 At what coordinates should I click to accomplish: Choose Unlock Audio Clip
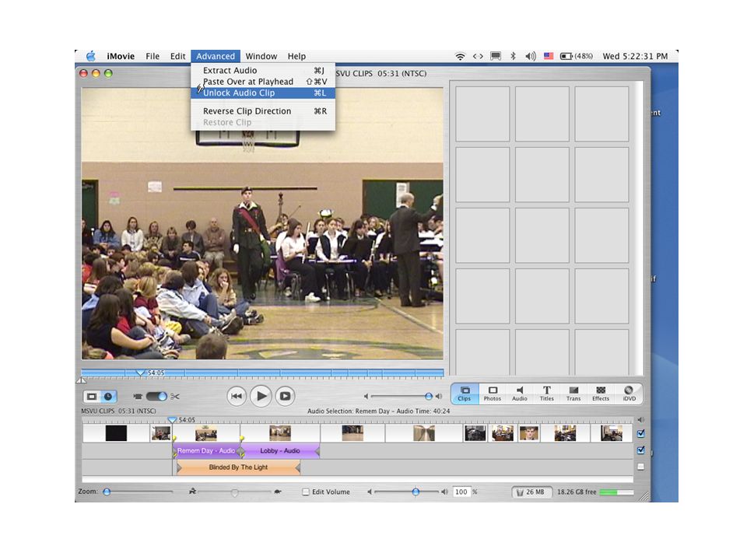click(263, 93)
